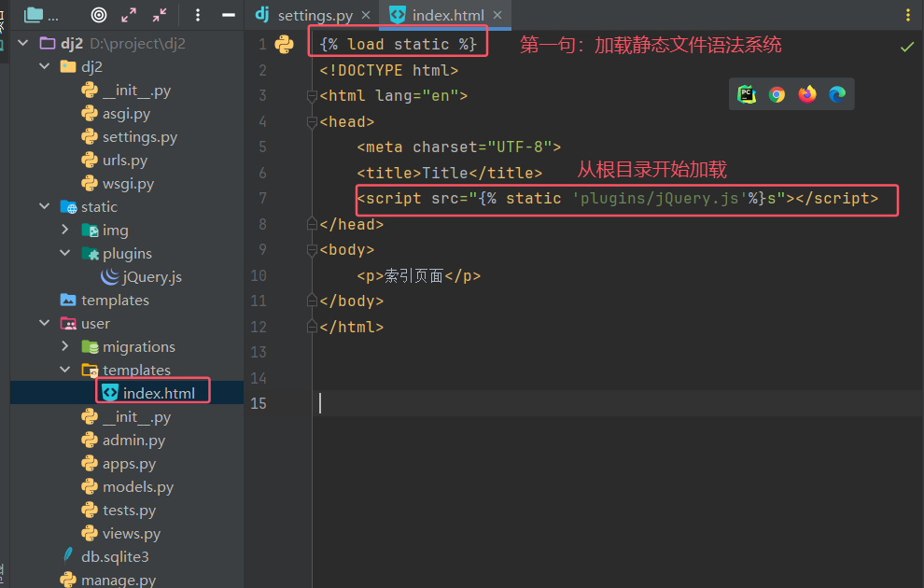Collapse the inner dj2 folder
The image size is (924, 588).
tap(44, 66)
